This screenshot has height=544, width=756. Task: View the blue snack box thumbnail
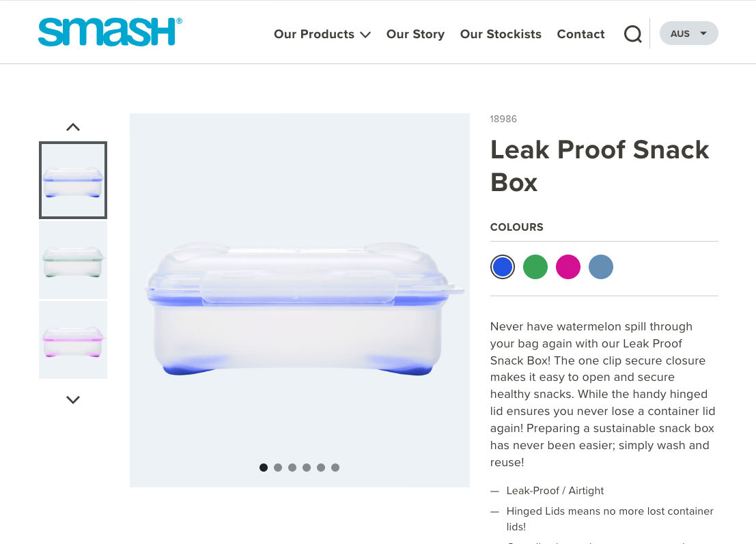click(x=73, y=180)
